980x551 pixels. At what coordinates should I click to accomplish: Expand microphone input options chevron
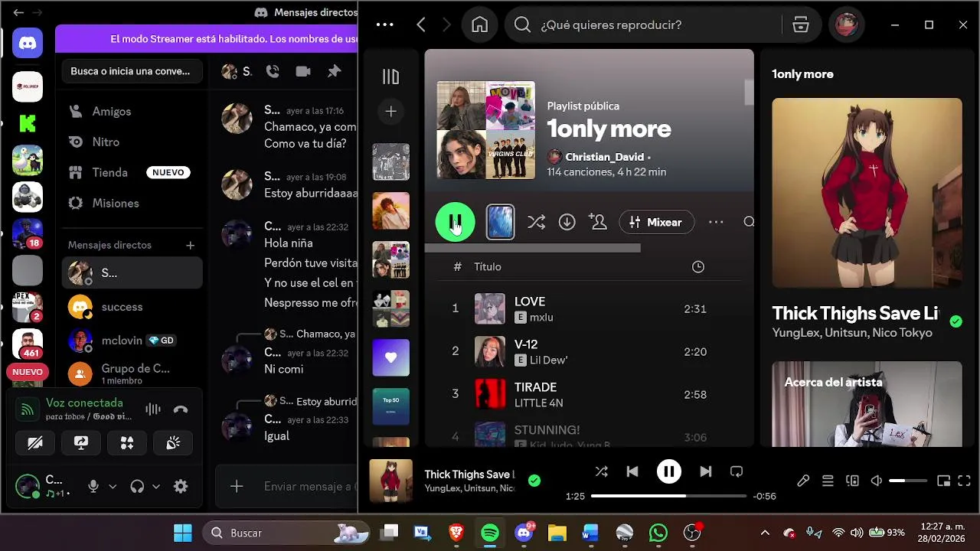point(113,486)
